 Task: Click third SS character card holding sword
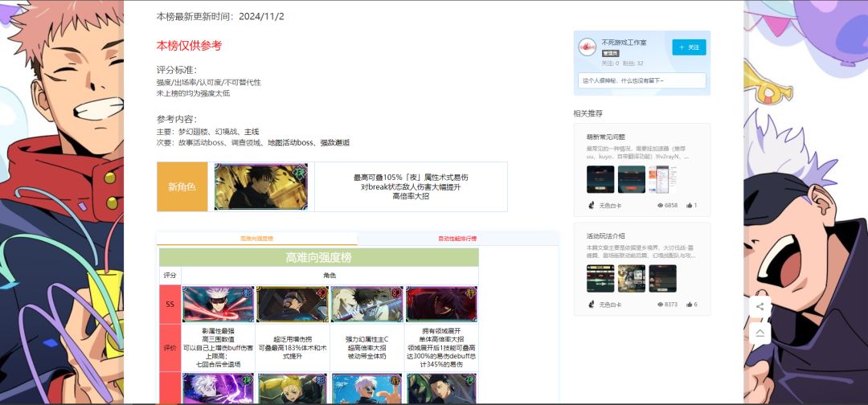pyautogui.click(x=367, y=304)
